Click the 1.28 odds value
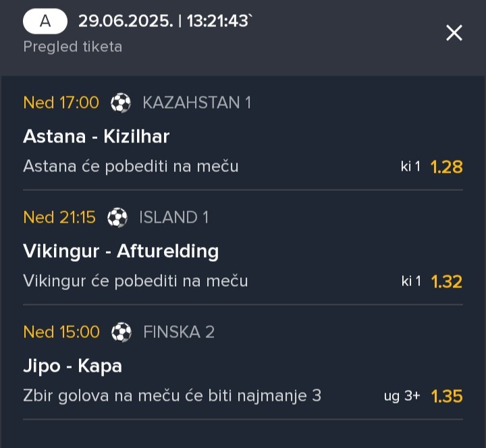The height and width of the screenshot is (448, 486). click(446, 167)
